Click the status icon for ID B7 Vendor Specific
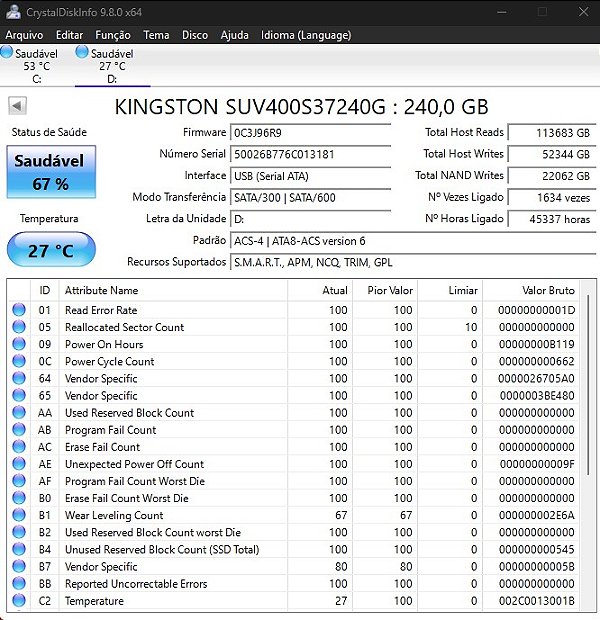The height and width of the screenshot is (620, 600). point(19,566)
